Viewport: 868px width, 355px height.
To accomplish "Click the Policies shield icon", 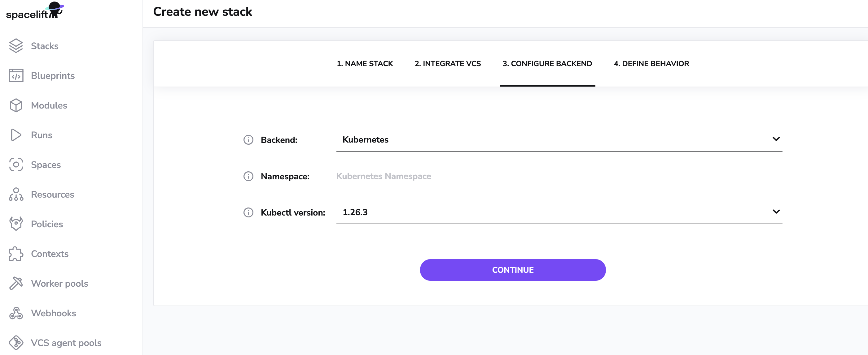I will point(16,224).
